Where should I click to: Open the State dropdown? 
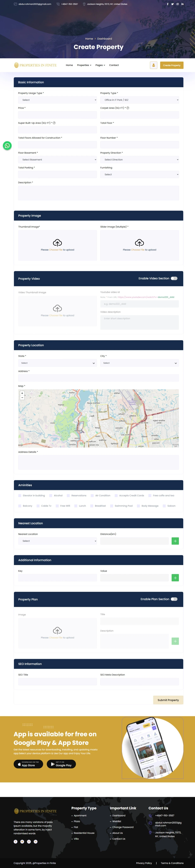click(58, 363)
